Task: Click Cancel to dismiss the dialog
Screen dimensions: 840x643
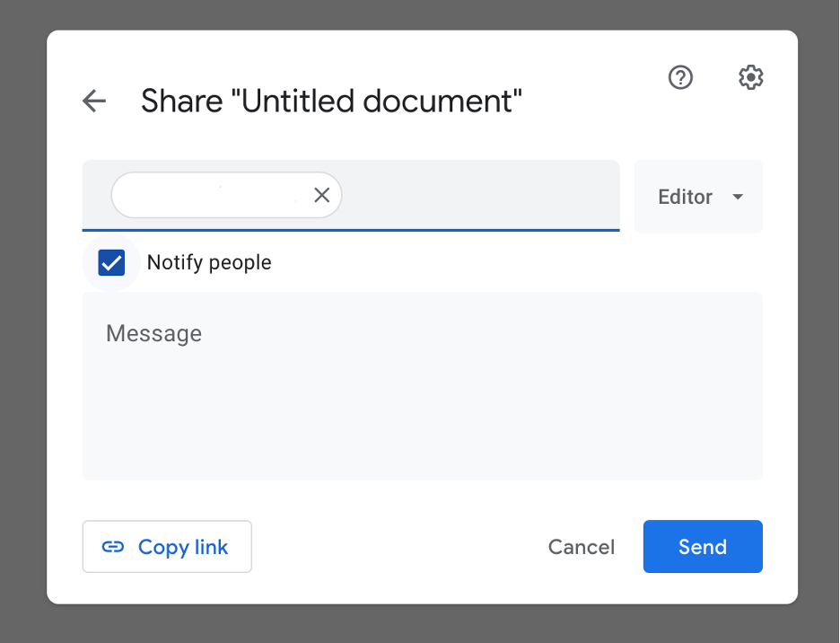Action: [x=581, y=546]
